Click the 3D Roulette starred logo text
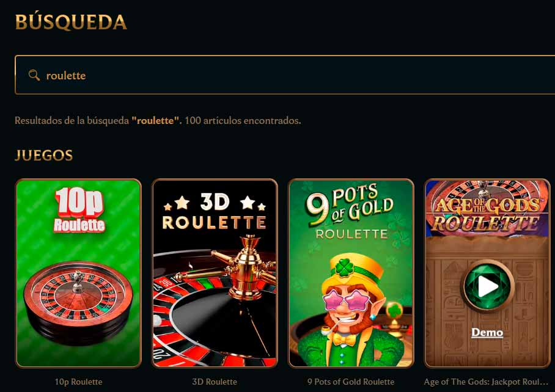The image size is (555, 392). pos(215,212)
